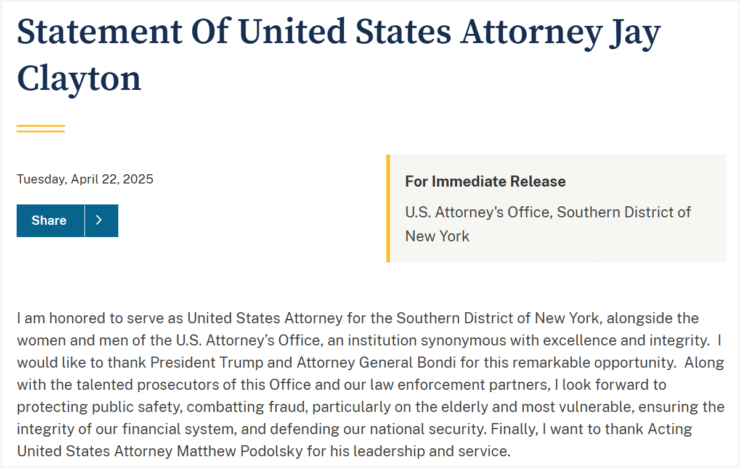Image resolution: width=740 pixels, height=468 pixels.
Task: Click the name 'Matthew Podolsky'
Action: click(239, 451)
